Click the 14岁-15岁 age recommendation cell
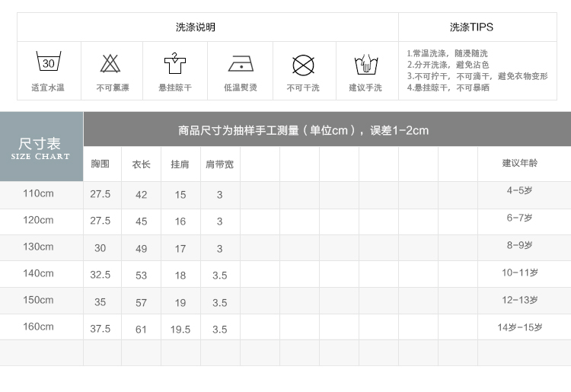 [x=520, y=327]
